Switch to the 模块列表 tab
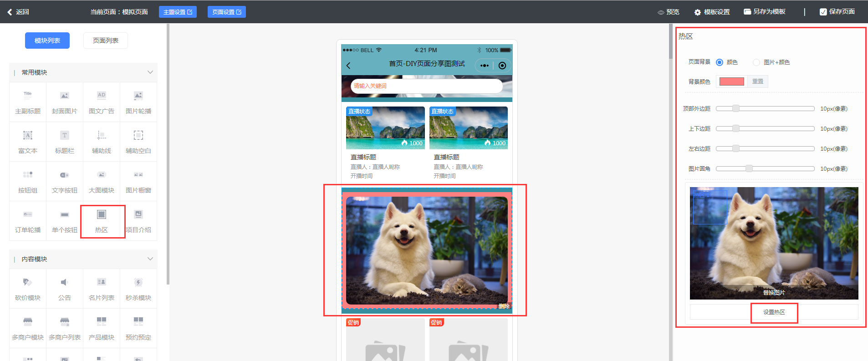This screenshot has width=868, height=361. pos(47,41)
